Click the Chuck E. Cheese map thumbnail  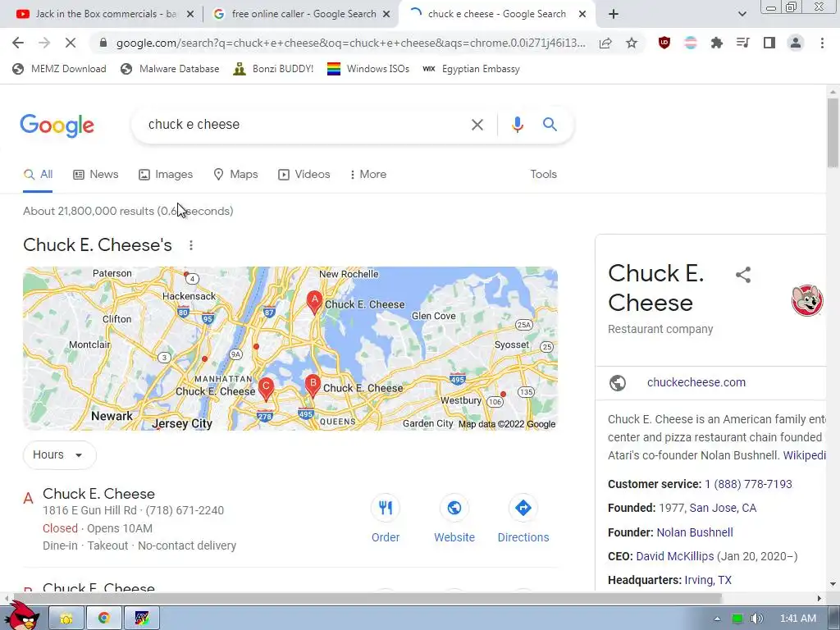[x=290, y=349]
